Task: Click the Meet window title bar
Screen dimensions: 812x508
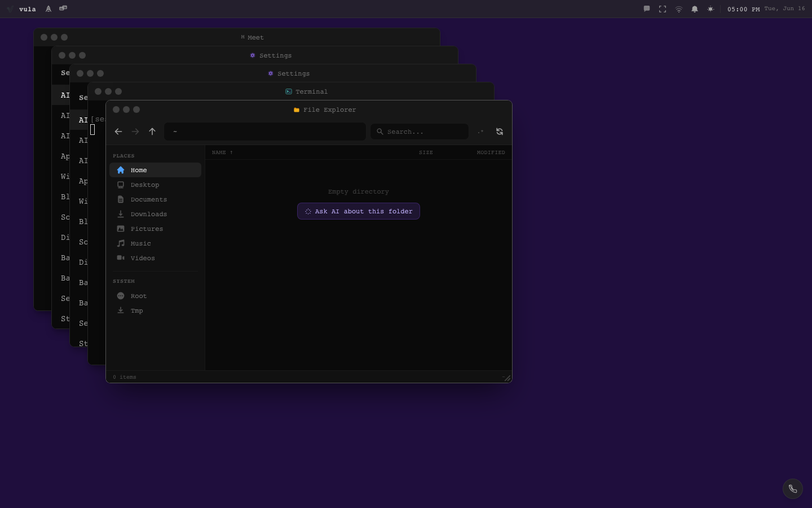Action: tap(237, 37)
